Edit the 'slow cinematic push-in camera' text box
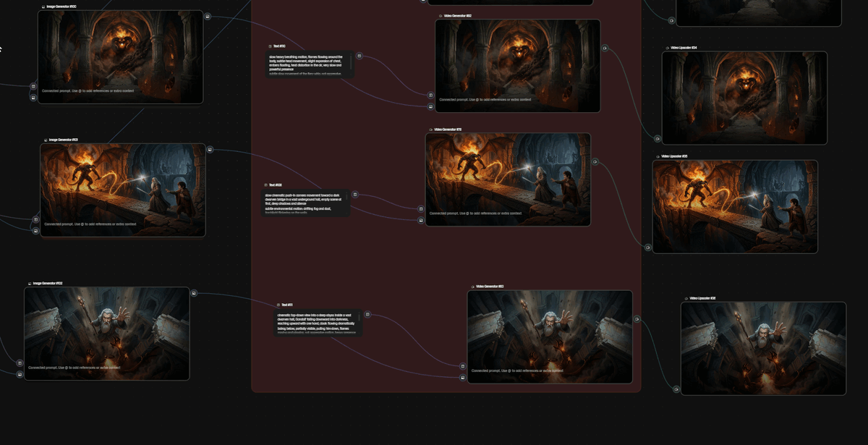This screenshot has width=868, height=445. (304, 203)
